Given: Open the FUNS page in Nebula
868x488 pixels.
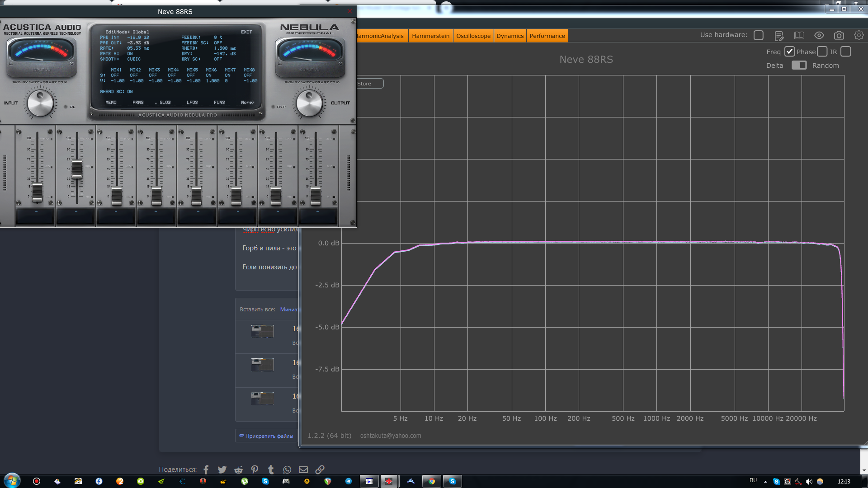Looking at the screenshot, I should coord(219,103).
